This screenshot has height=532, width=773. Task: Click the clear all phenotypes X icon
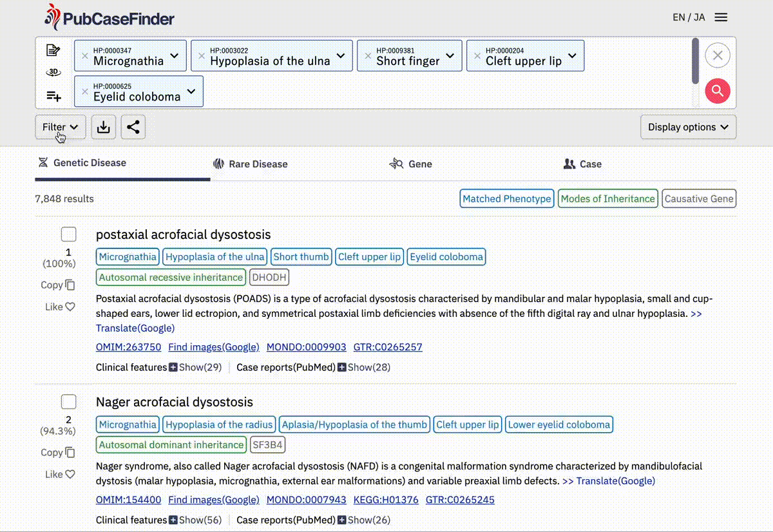pos(717,55)
